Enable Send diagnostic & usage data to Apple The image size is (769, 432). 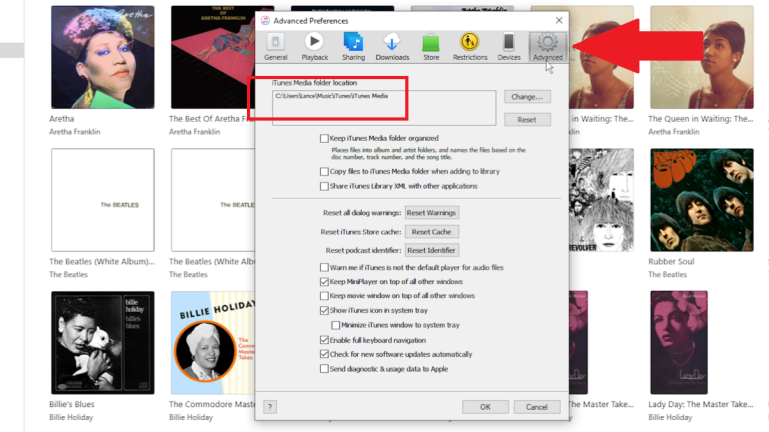(324, 369)
